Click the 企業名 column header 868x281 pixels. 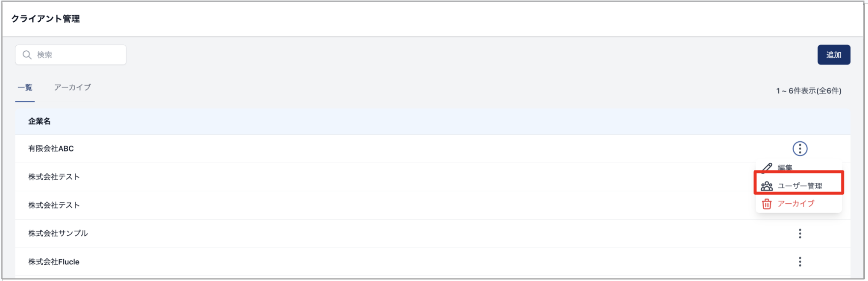point(39,121)
